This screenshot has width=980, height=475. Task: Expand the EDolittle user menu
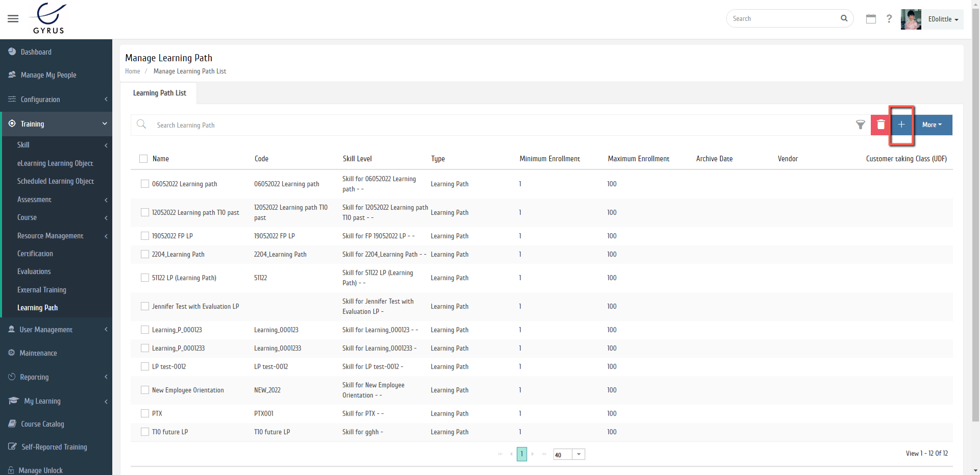pyautogui.click(x=942, y=19)
